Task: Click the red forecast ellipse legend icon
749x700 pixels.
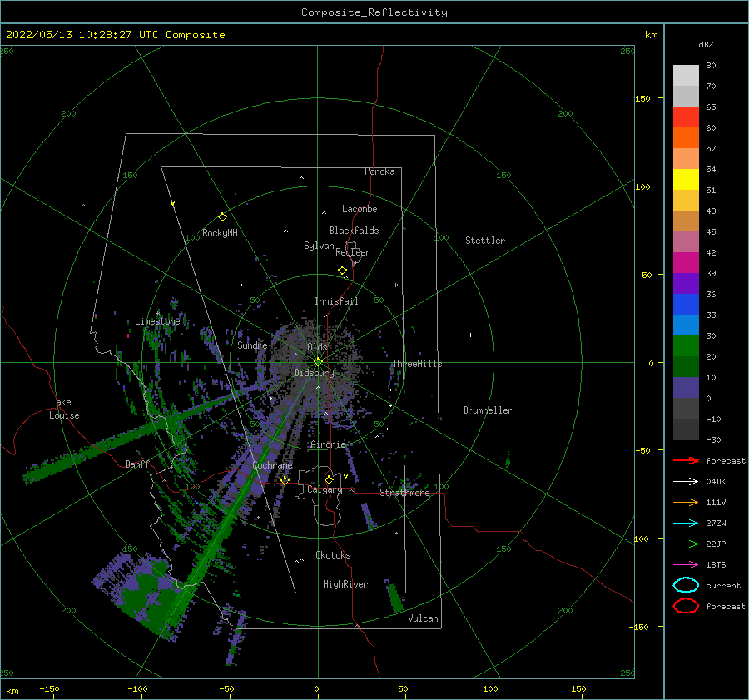Action: pyautogui.click(x=686, y=606)
